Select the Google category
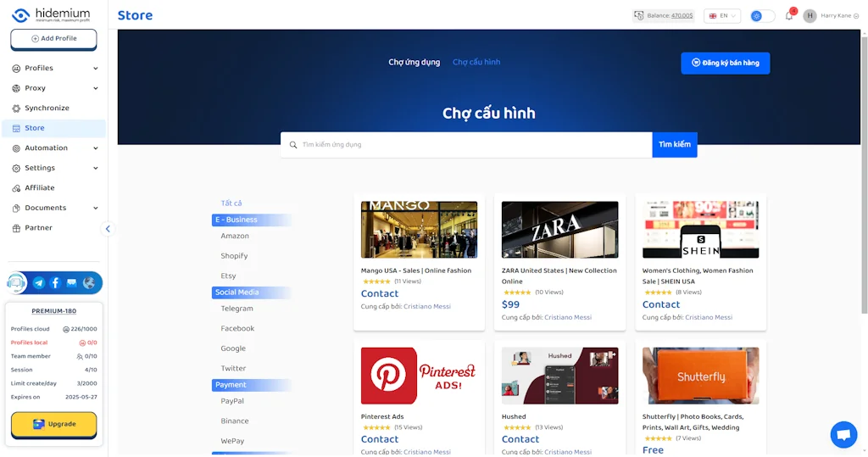This screenshot has height=457, width=868. pyautogui.click(x=233, y=348)
